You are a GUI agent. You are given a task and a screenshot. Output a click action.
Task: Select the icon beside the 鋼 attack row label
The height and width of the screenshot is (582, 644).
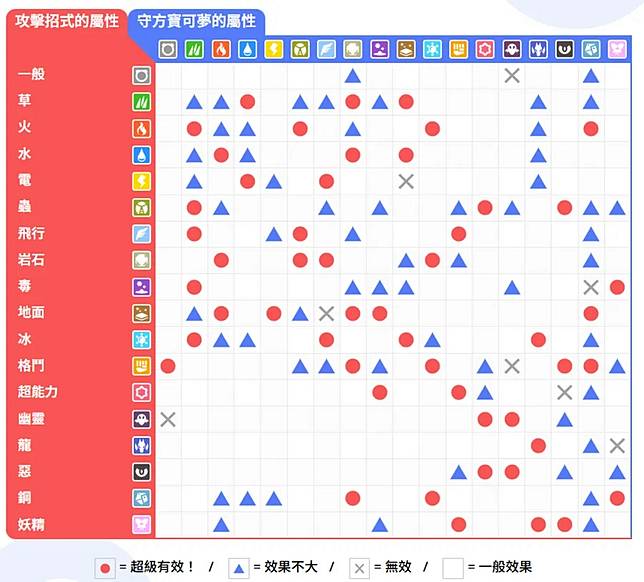click(141, 498)
